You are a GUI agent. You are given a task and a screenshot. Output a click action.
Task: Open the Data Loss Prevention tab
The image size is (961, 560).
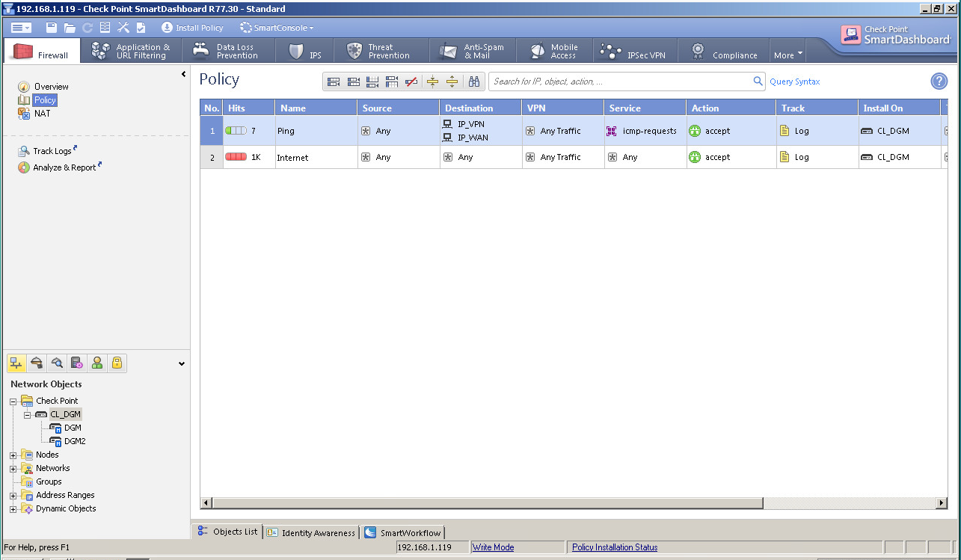point(227,51)
